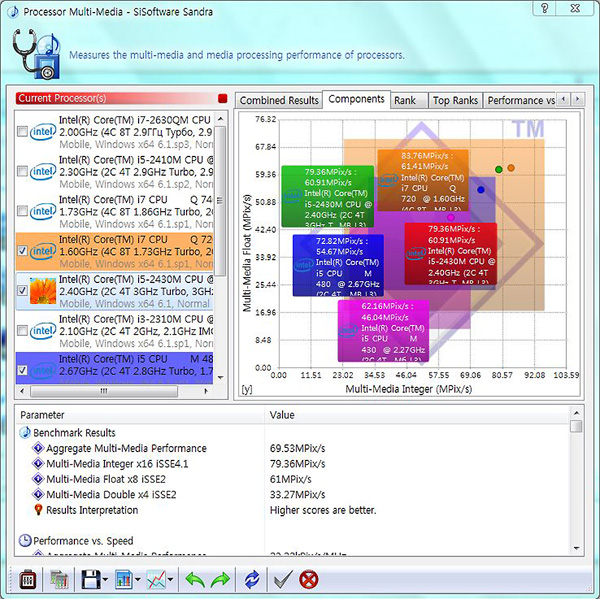Click the blue refresh arrows icon
Screen dimensions: 600x599
252,580
